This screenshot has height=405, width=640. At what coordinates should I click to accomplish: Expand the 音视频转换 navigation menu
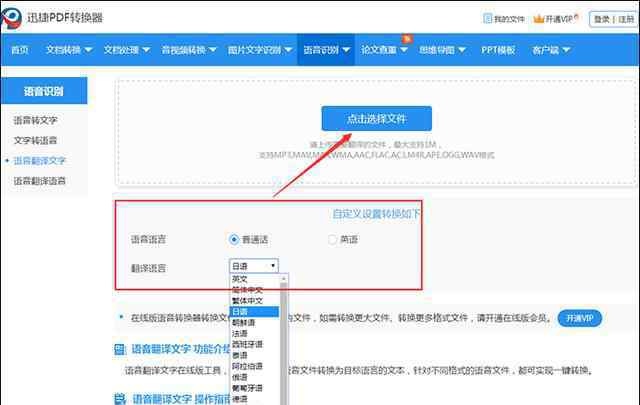pyautogui.click(x=189, y=49)
